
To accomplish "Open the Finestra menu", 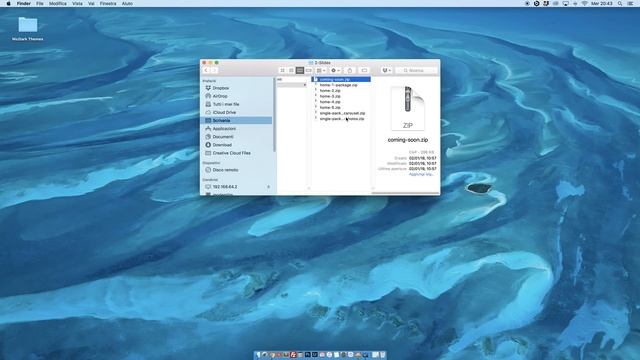I will (x=108, y=3).
